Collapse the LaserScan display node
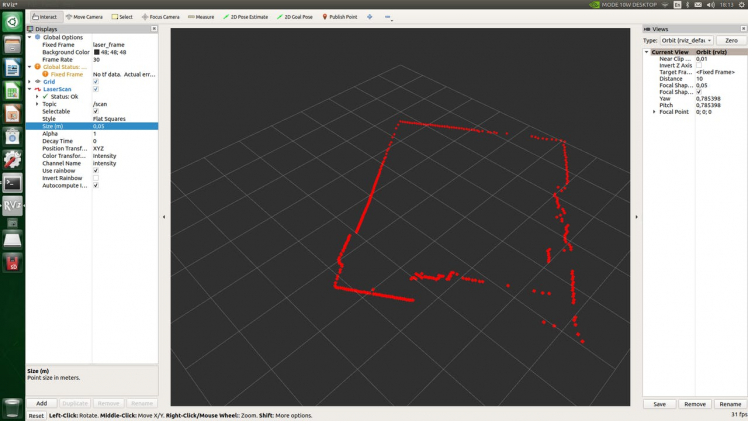This screenshot has width=748, height=421. (30, 89)
